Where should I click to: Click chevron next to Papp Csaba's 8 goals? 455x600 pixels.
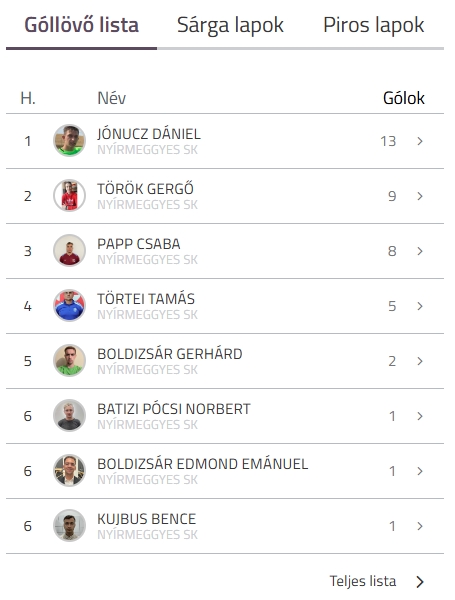(420, 251)
